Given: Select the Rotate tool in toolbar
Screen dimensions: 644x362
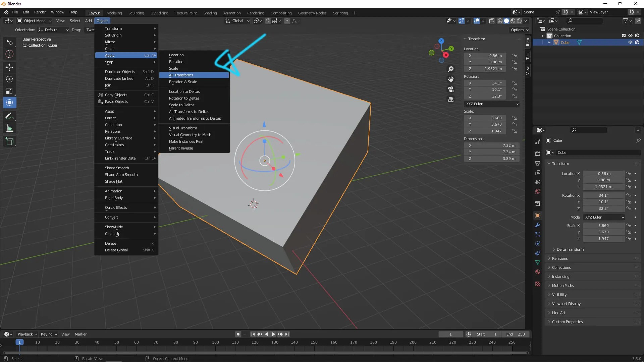Looking at the screenshot, I should 9,79.
